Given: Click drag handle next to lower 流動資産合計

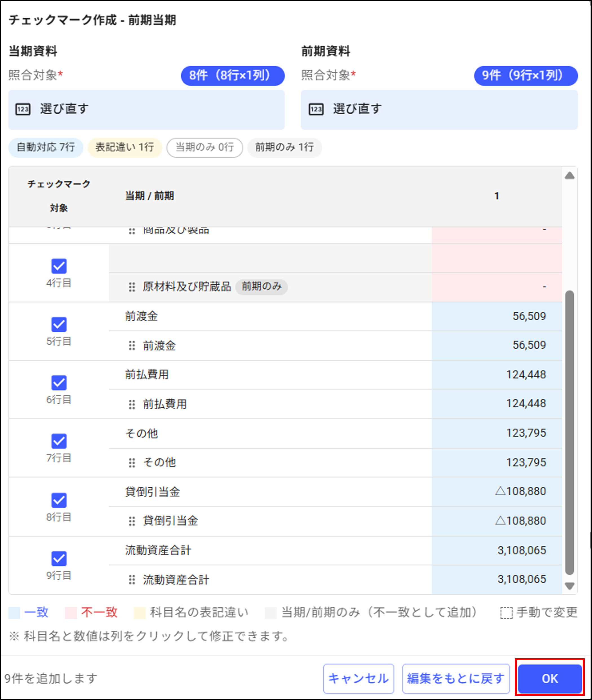Looking at the screenshot, I should (132, 579).
